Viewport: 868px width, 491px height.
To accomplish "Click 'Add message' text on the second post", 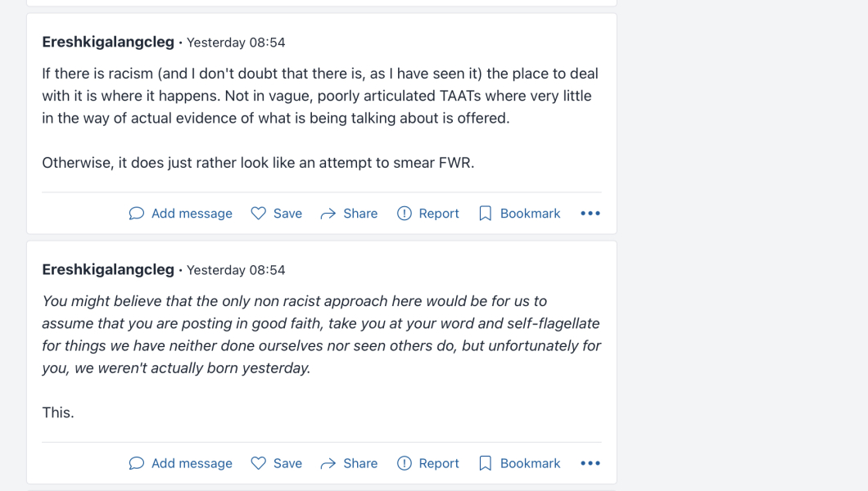I will pyautogui.click(x=192, y=463).
